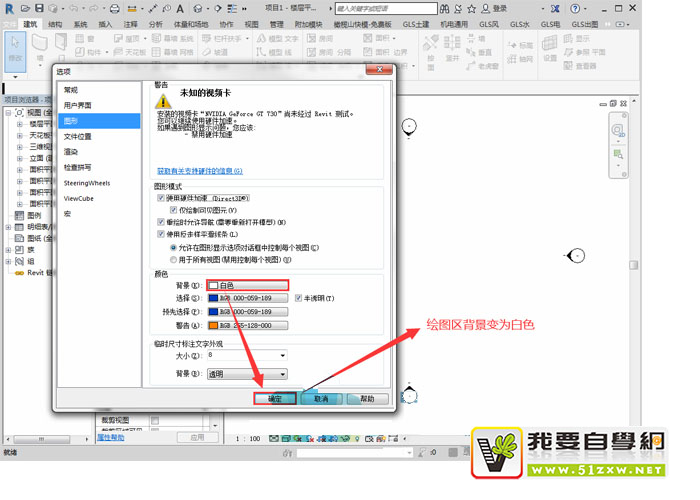The width and height of the screenshot is (700, 500).
Task: Click the communication center satellite icon
Action: pos(458,8)
